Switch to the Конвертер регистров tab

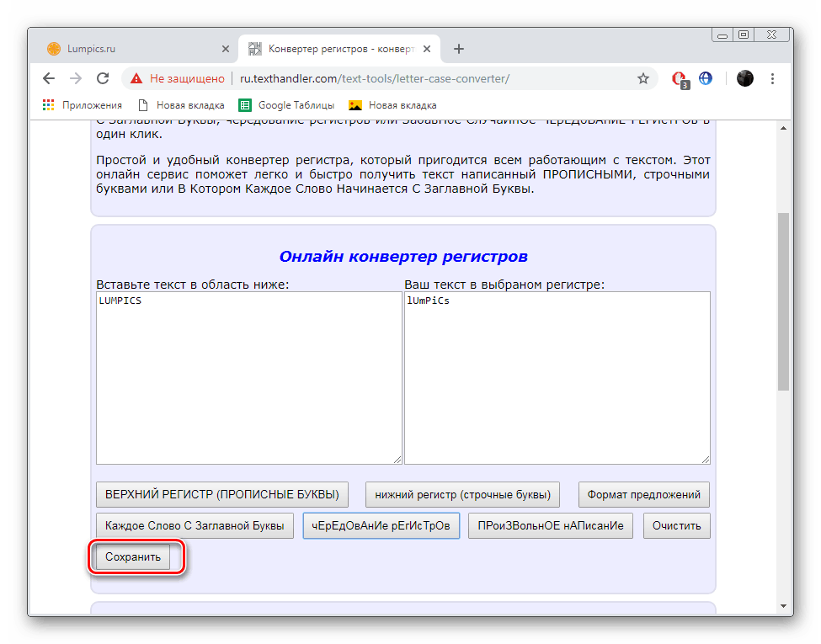339,49
